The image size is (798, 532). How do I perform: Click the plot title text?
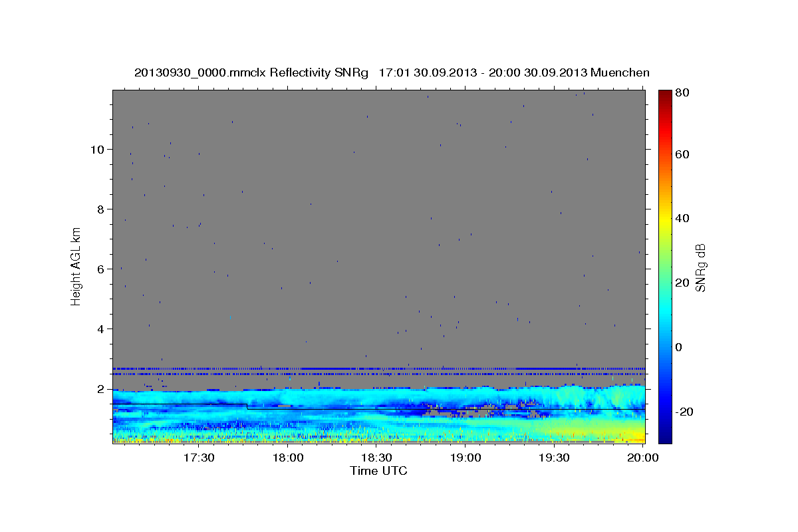pyautogui.click(x=392, y=72)
